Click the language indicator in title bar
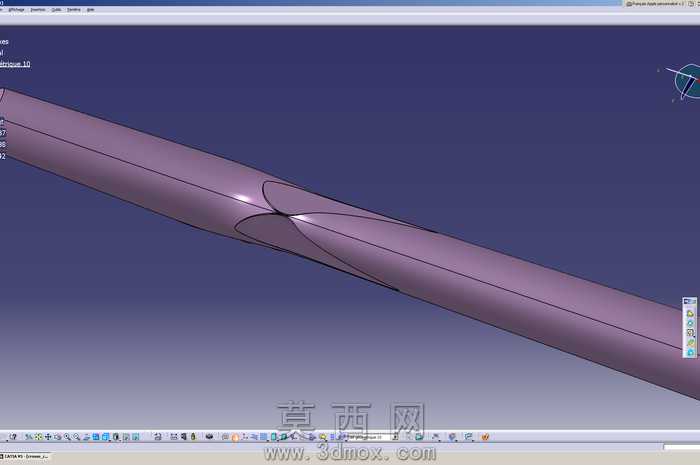 (x=654, y=3)
